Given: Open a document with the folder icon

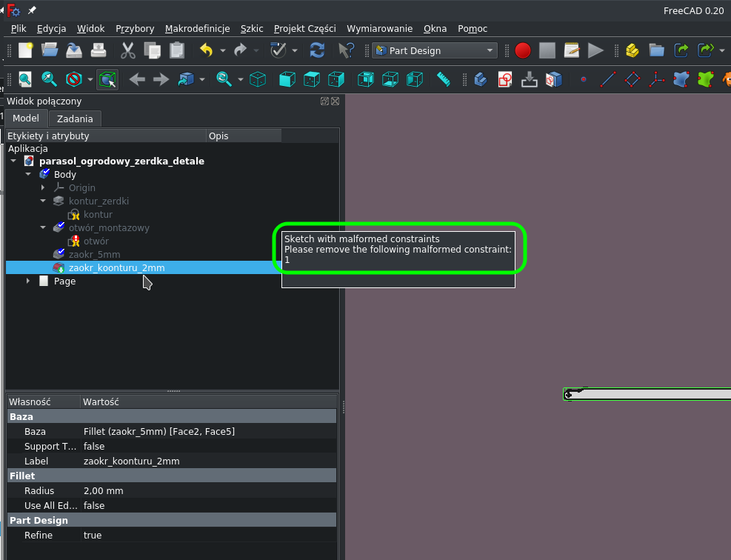Looking at the screenshot, I should tap(50, 50).
